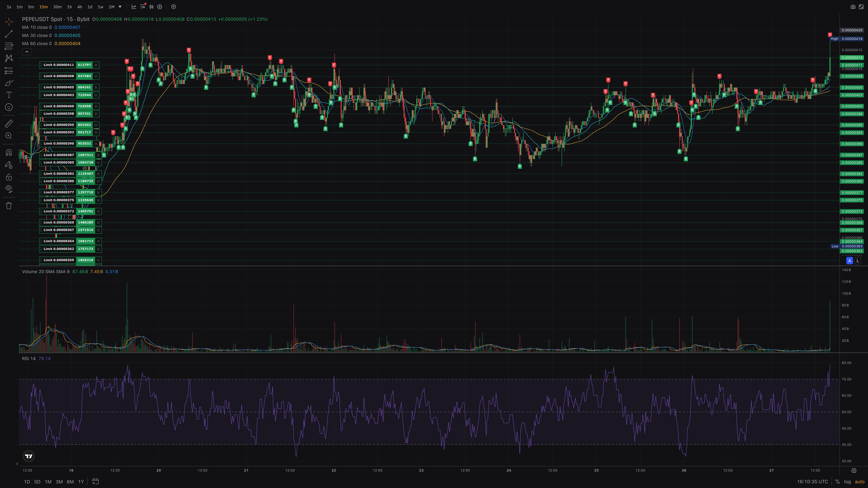868x488 pixels.
Task: Open the chart settings hexagon icon
Action: tap(160, 7)
